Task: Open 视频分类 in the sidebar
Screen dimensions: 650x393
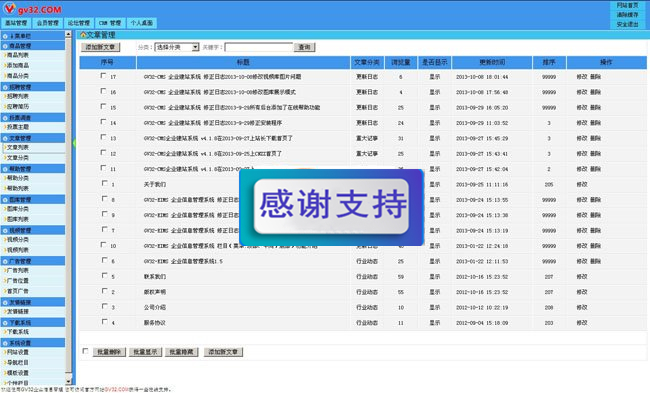Action: pyautogui.click(x=18, y=240)
